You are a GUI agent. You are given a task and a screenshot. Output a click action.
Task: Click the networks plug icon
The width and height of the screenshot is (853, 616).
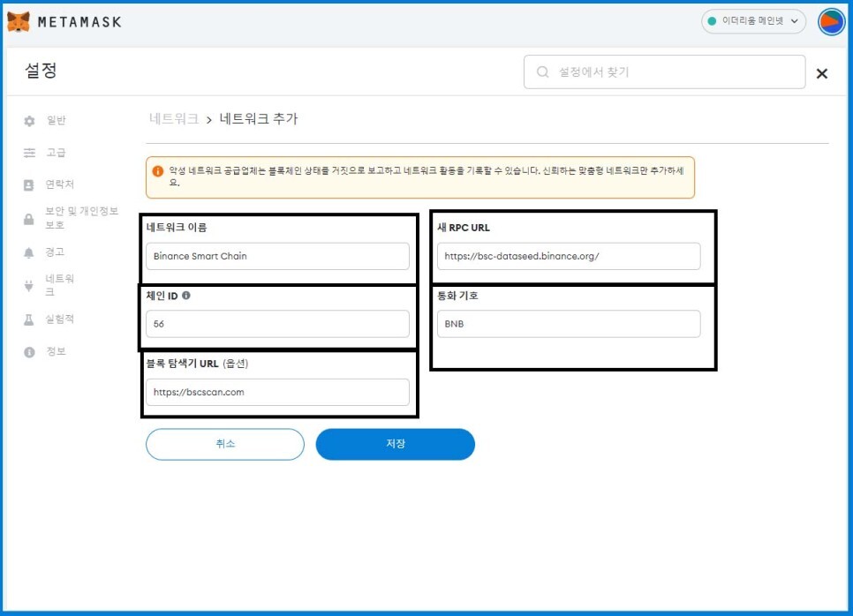pos(29,286)
